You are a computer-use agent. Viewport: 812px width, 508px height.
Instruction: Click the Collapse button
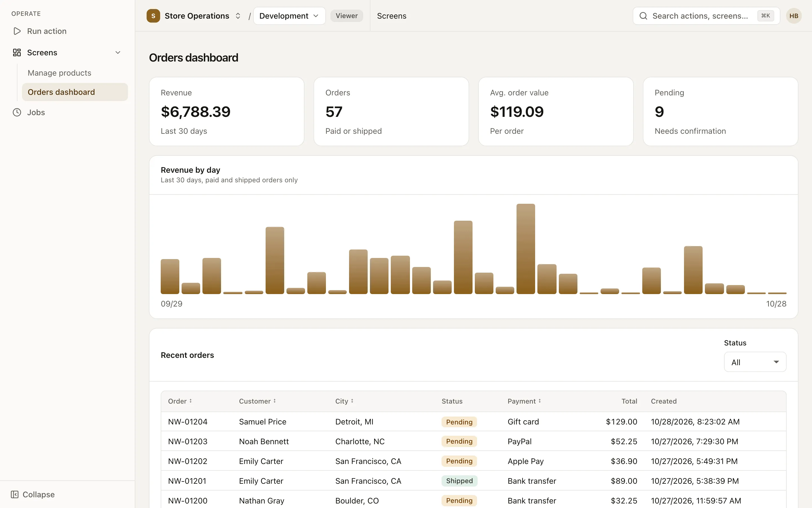33,494
